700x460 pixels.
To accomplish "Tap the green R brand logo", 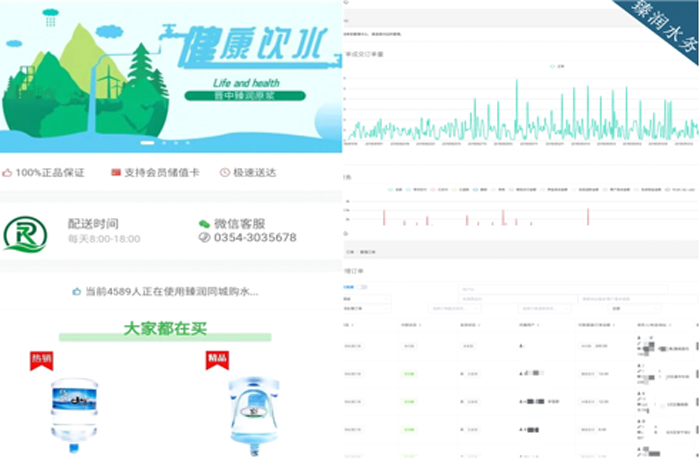I will 24,232.
